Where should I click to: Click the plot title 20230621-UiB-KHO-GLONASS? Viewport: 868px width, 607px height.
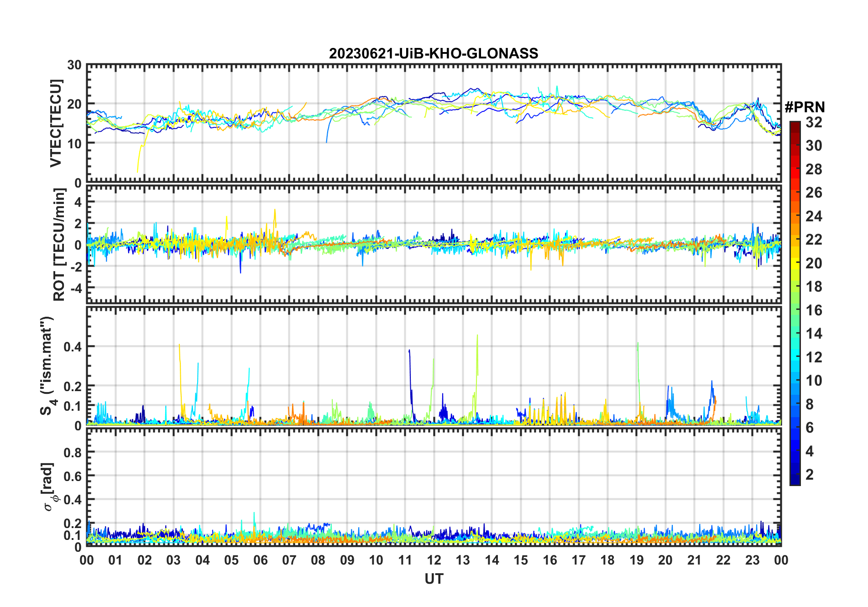434,54
